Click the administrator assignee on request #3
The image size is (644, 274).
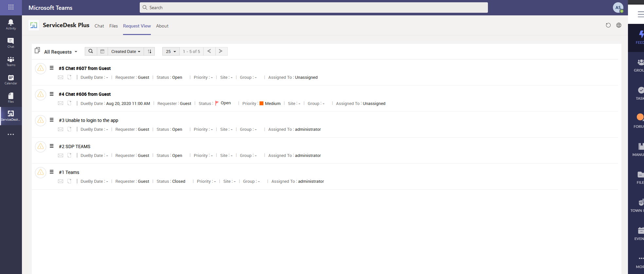point(308,129)
